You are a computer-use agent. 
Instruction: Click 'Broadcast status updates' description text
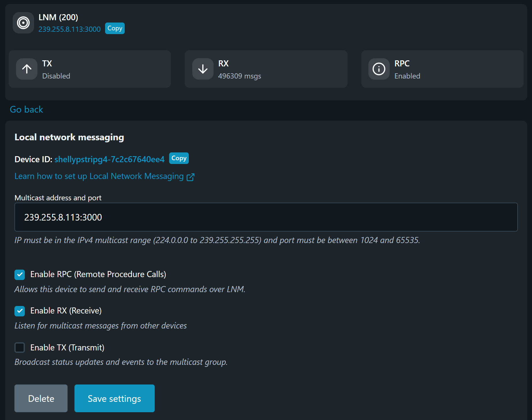coord(121,362)
